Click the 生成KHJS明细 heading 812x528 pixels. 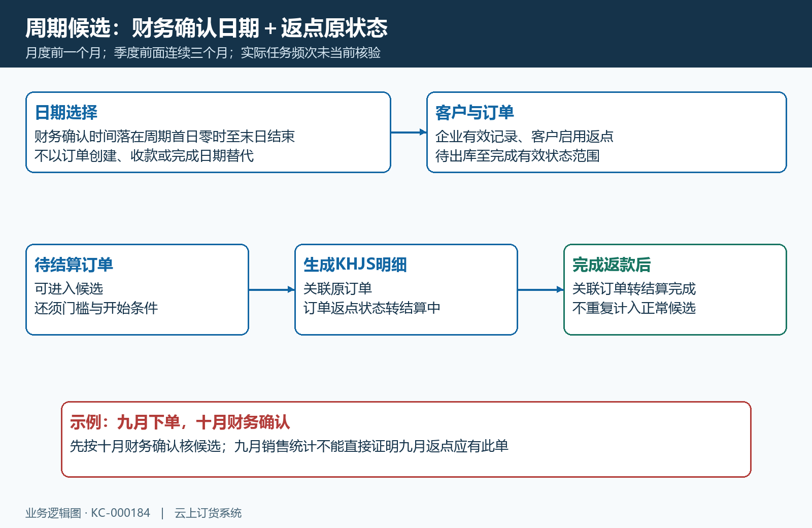pyautogui.click(x=355, y=265)
